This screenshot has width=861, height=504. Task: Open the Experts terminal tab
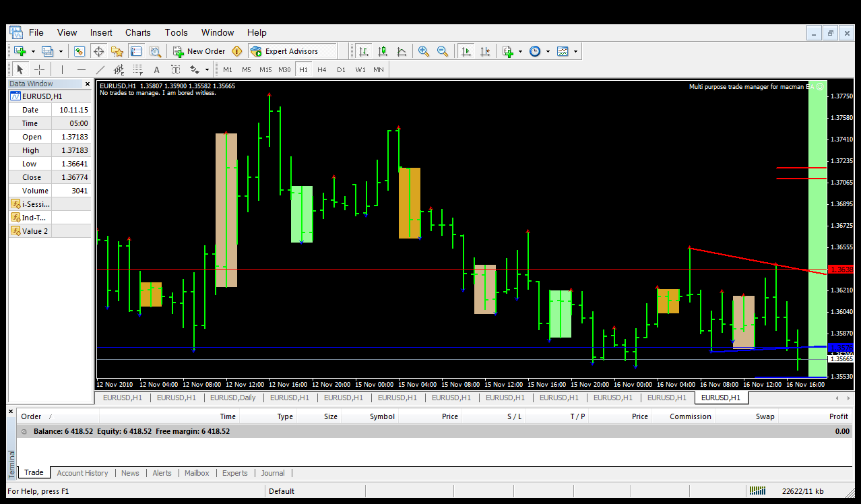(234, 473)
